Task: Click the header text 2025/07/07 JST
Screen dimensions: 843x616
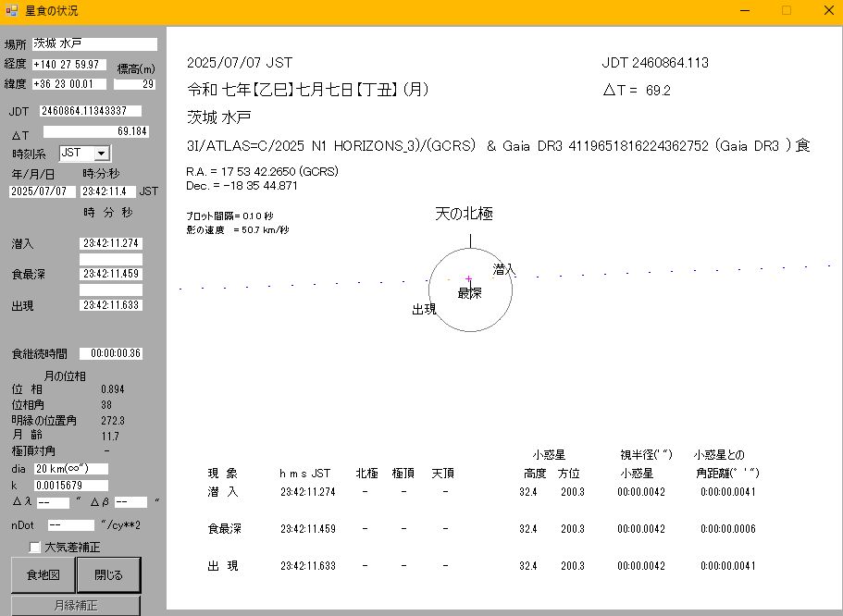Action: 240,63
